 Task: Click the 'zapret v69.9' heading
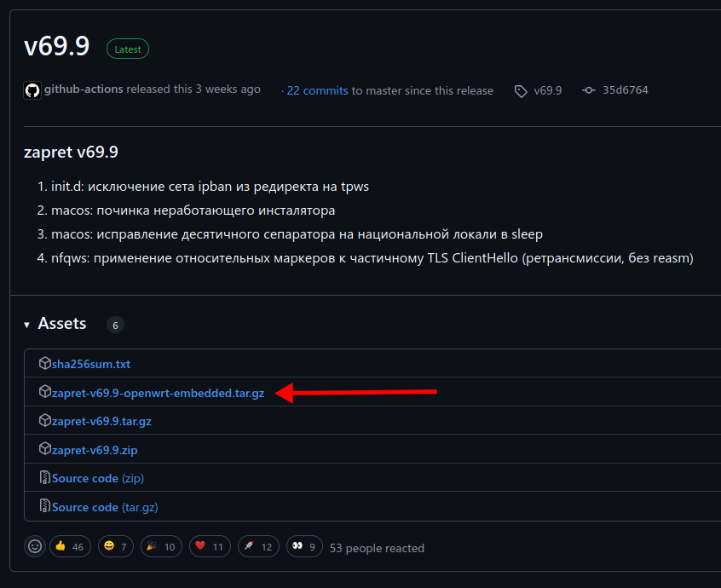tap(71, 153)
